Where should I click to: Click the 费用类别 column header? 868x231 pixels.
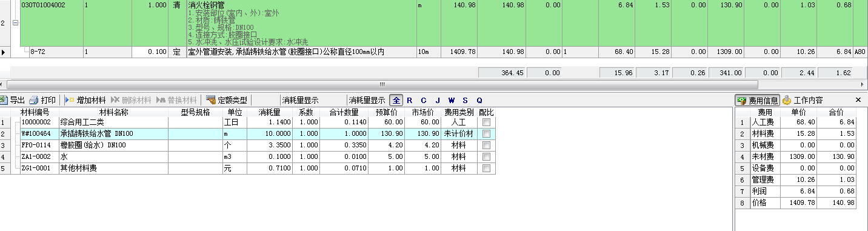[x=458, y=113]
